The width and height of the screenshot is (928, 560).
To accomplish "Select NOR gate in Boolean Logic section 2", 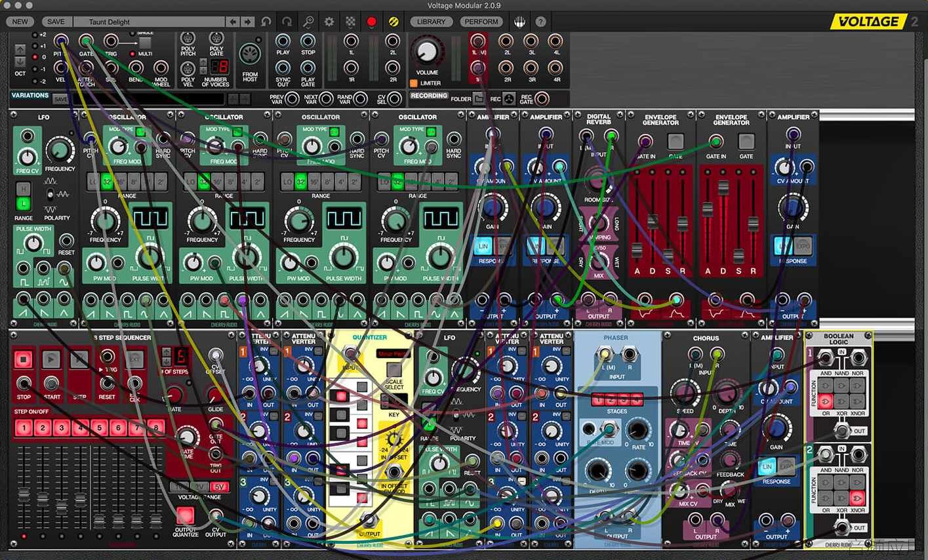I will 857,483.
